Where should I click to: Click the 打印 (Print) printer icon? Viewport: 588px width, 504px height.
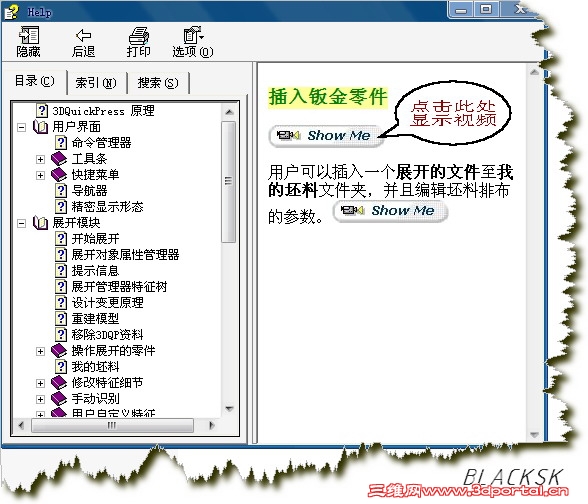point(139,36)
